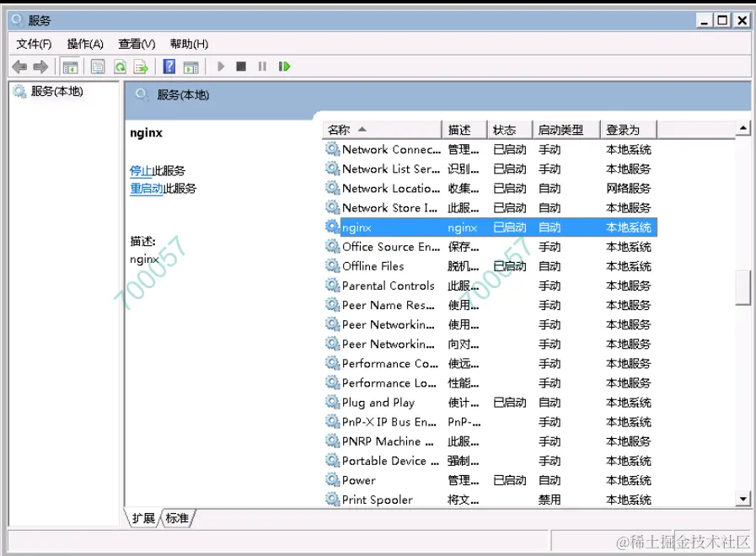Select the Portable Device service row

coord(490,461)
